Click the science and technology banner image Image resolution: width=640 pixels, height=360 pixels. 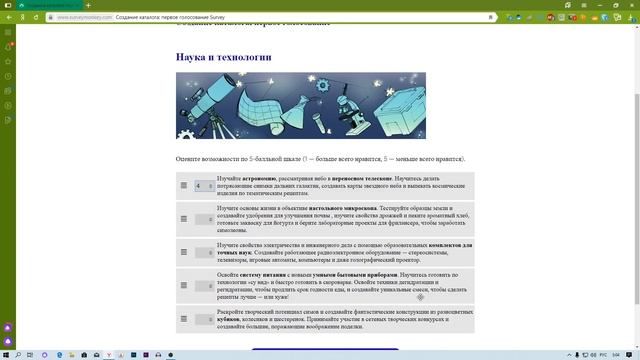coord(301,106)
